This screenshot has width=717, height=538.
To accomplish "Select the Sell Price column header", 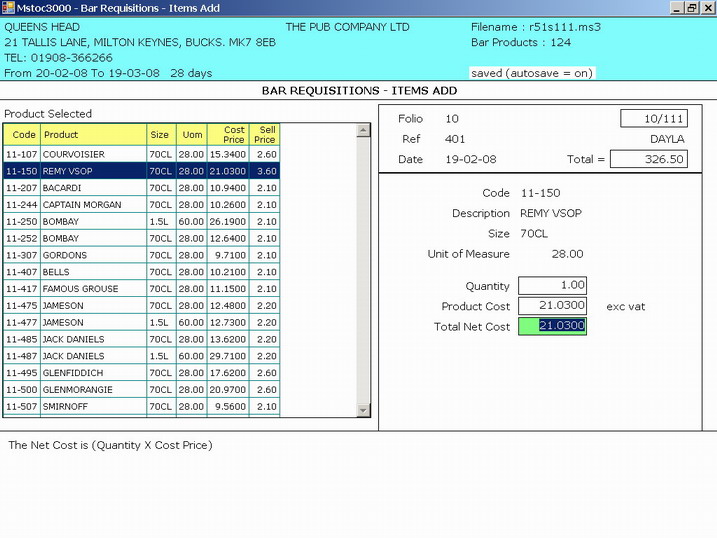I will (265, 135).
